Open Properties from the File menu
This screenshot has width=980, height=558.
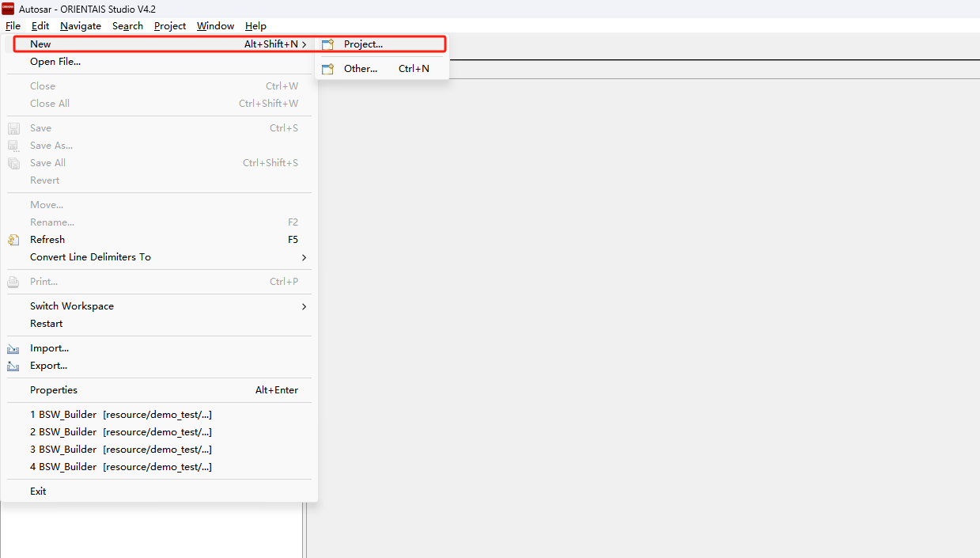pyautogui.click(x=54, y=390)
